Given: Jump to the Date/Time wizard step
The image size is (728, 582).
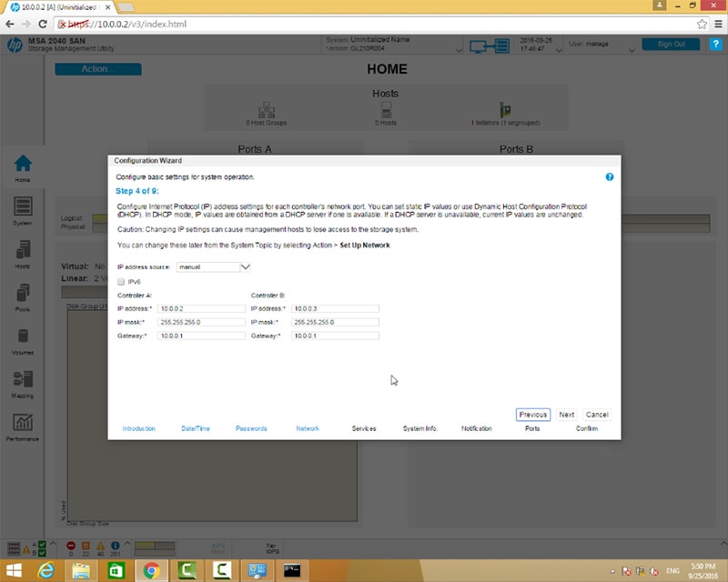Looking at the screenshot, I should pyautogui.click(x=195, y=428).
